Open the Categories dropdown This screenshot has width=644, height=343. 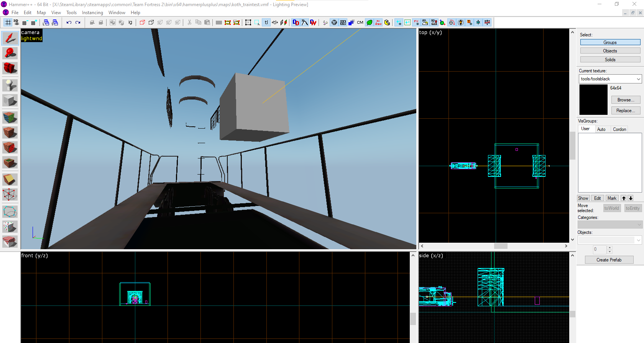coord(610,224)
